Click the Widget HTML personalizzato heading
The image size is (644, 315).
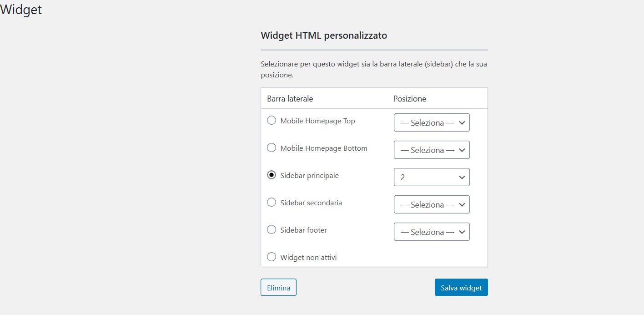pyautogui.click(x=324, y=36)
